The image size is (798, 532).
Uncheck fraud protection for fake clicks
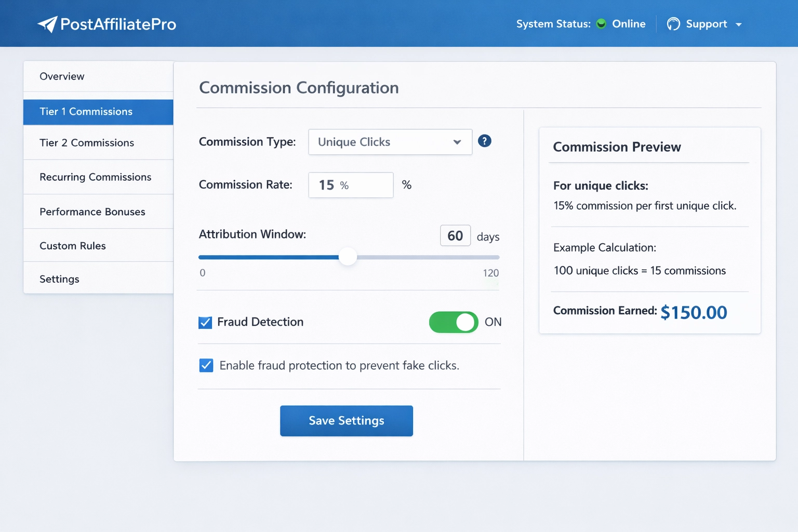206,365
